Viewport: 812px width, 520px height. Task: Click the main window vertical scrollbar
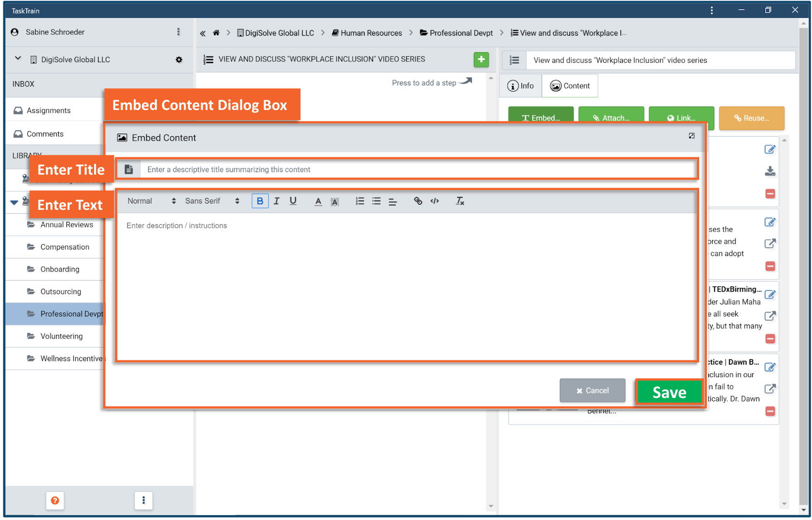click(804, 266)
